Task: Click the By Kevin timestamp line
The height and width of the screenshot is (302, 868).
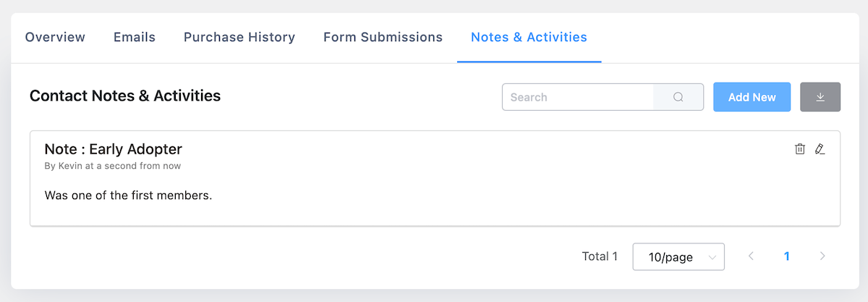Action: pos(113,166)
